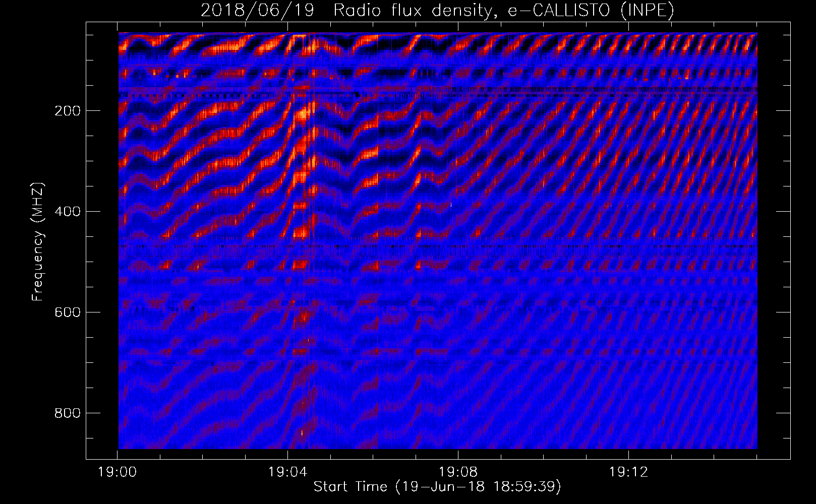Click the plot title '2018/06/19 Radio flux density, e-CALLISTO (INPE)'
Screen dimensions: 816x504
(x=437, y=10)
